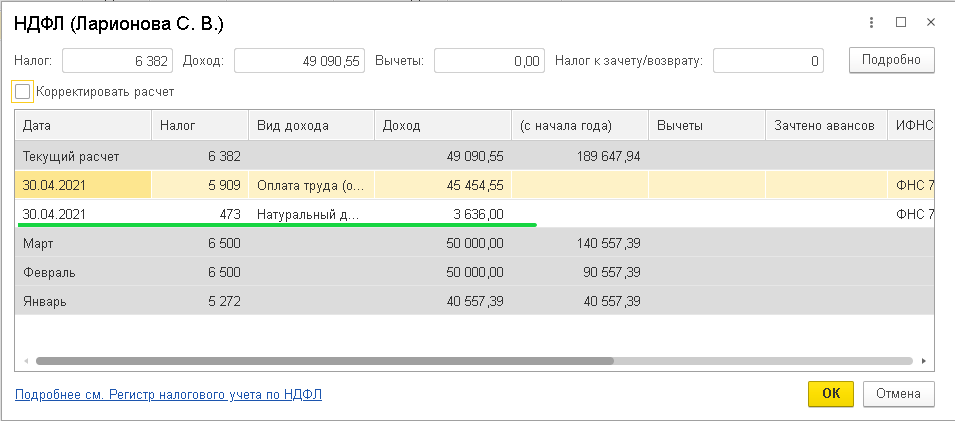Click the Вид дохода column header
The width and height of the screenshot is (955, 421).
[311, 126]
